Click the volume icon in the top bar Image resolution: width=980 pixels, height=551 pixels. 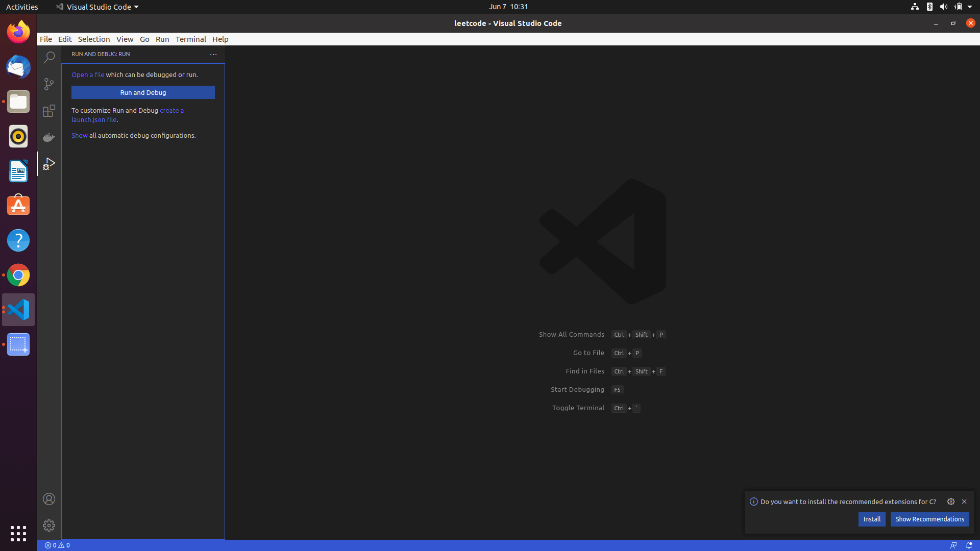943,7
